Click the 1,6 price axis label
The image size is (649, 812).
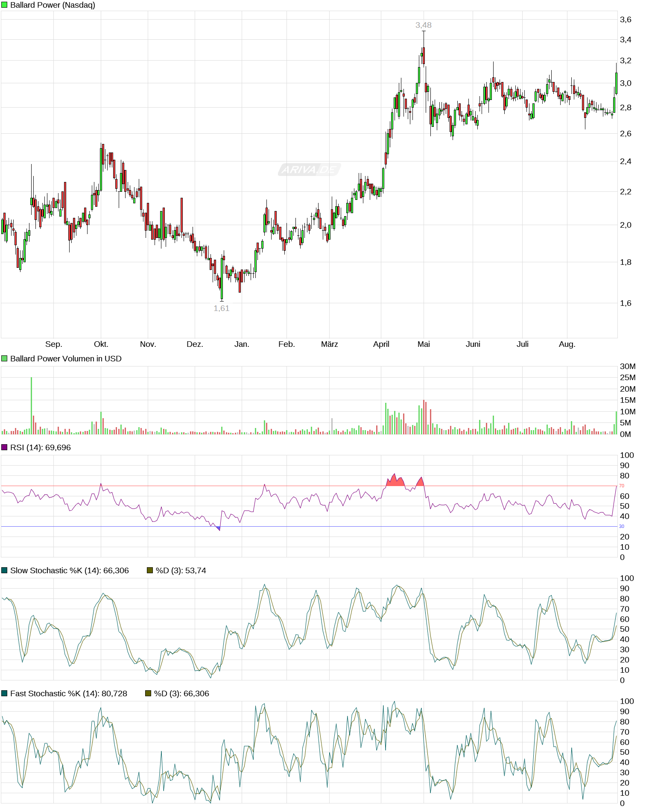tap(626, 303)
